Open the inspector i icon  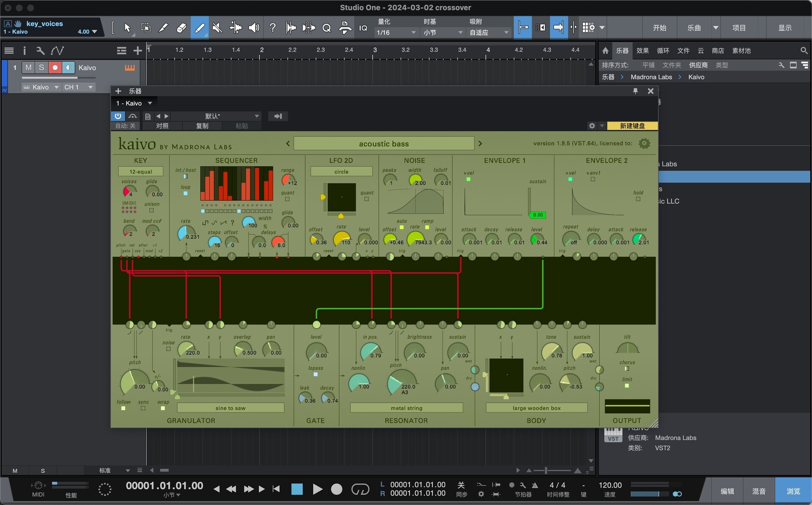(25, 51)
